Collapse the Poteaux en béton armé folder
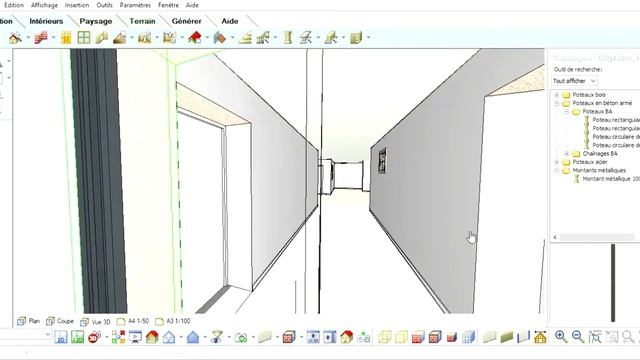Screen dimensions: 640x360 [x=557, y=103]
